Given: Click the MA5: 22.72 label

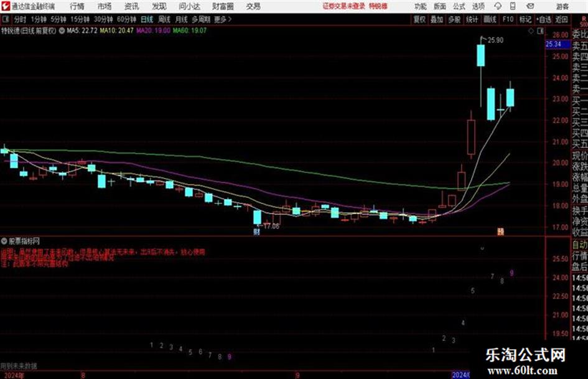Looking at the screenshot, I should coord(82,30).
